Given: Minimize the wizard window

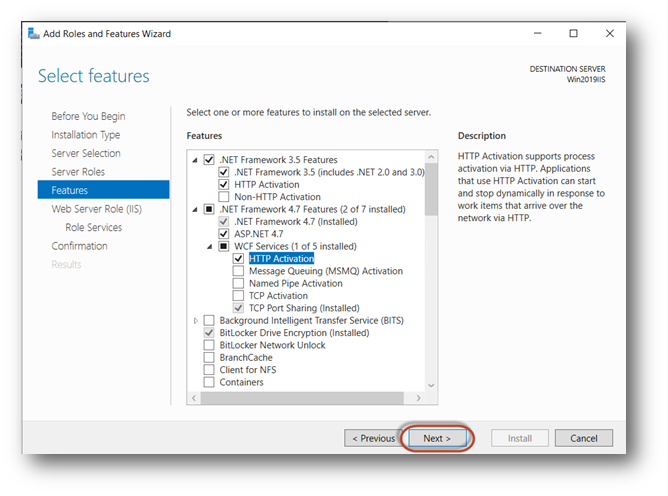Looking at the screenshot, I should coord(538,33).
